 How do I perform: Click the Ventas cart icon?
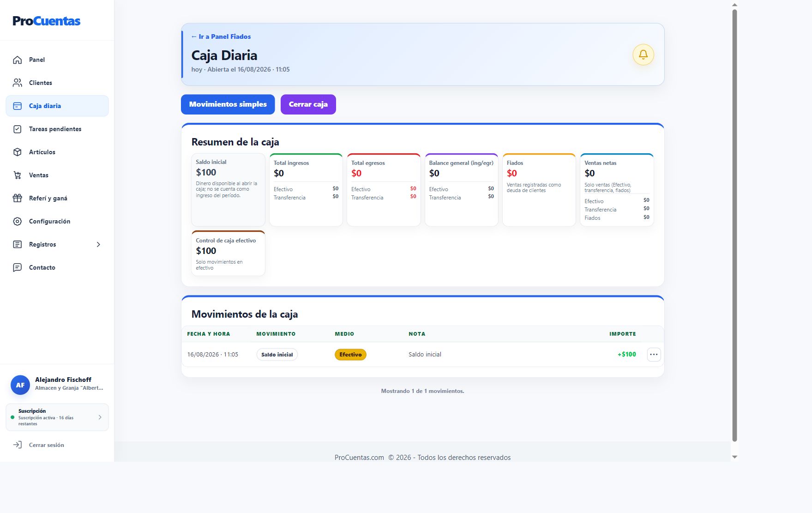coord(18,175)
